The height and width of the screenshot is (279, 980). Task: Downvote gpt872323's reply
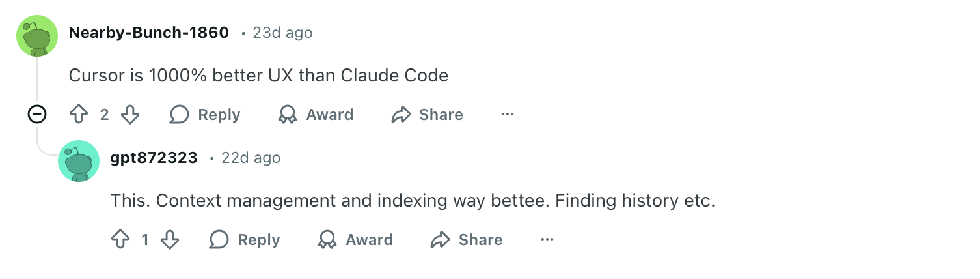170,240
